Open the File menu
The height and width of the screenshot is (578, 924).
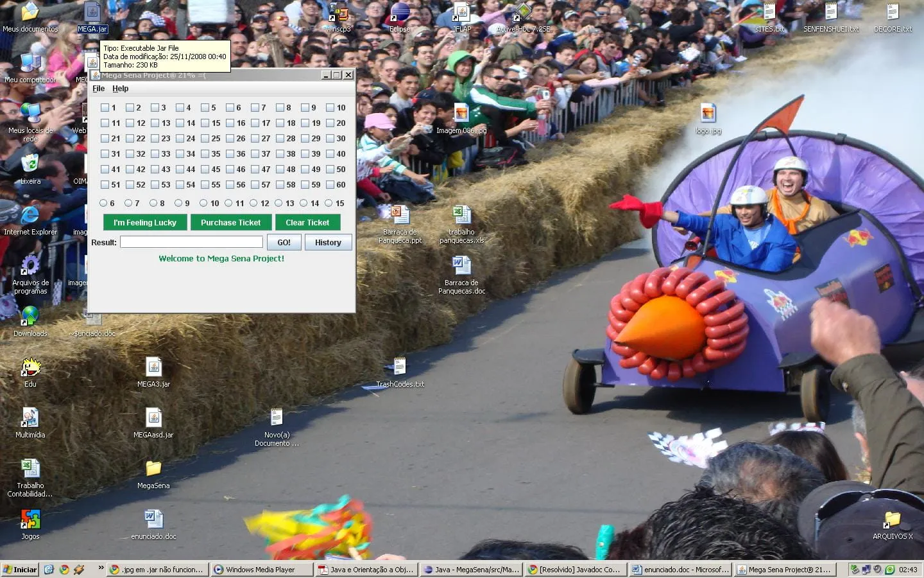[98, 89]
